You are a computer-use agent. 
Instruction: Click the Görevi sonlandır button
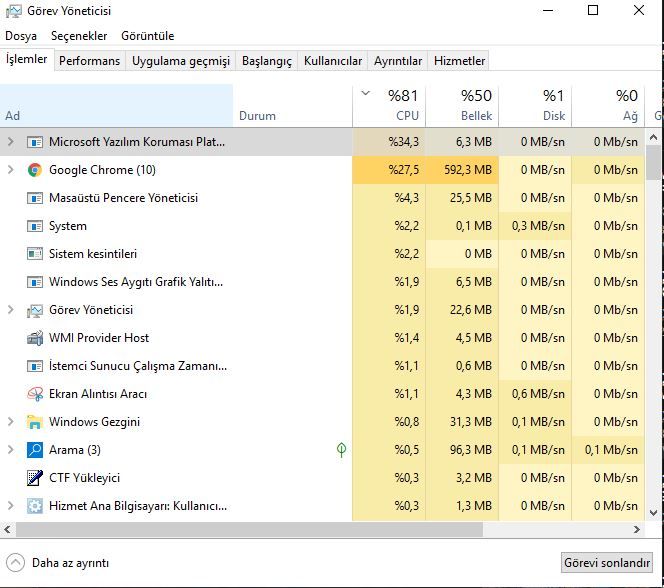click(x=606, y=563)
